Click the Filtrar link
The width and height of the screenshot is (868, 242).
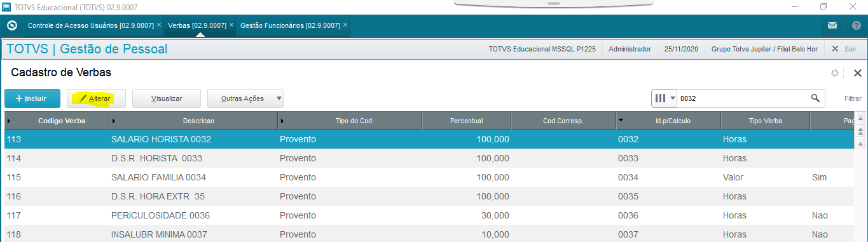point(853,98)
